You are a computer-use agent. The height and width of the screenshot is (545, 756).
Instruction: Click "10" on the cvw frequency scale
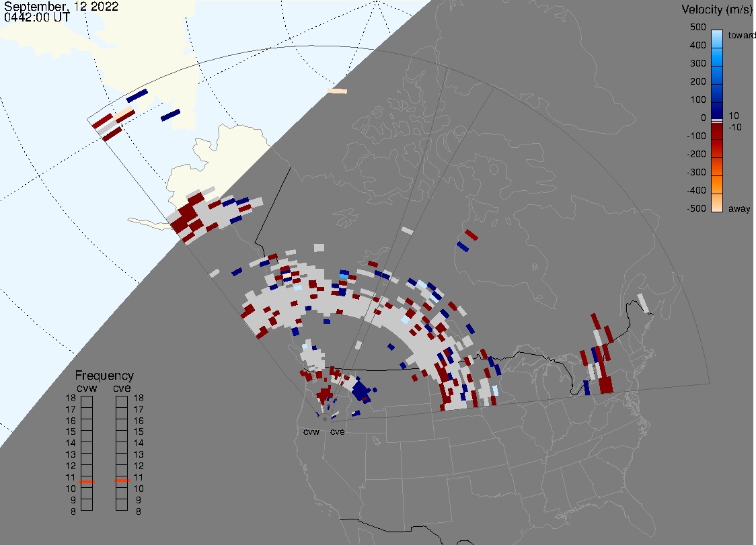click(x=71, y=489)
